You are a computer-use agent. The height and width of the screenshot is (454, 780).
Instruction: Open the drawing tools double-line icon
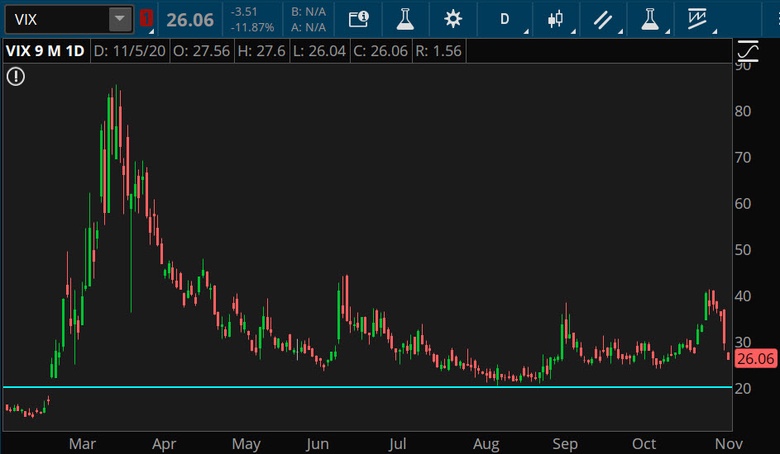tap(603, 19)
